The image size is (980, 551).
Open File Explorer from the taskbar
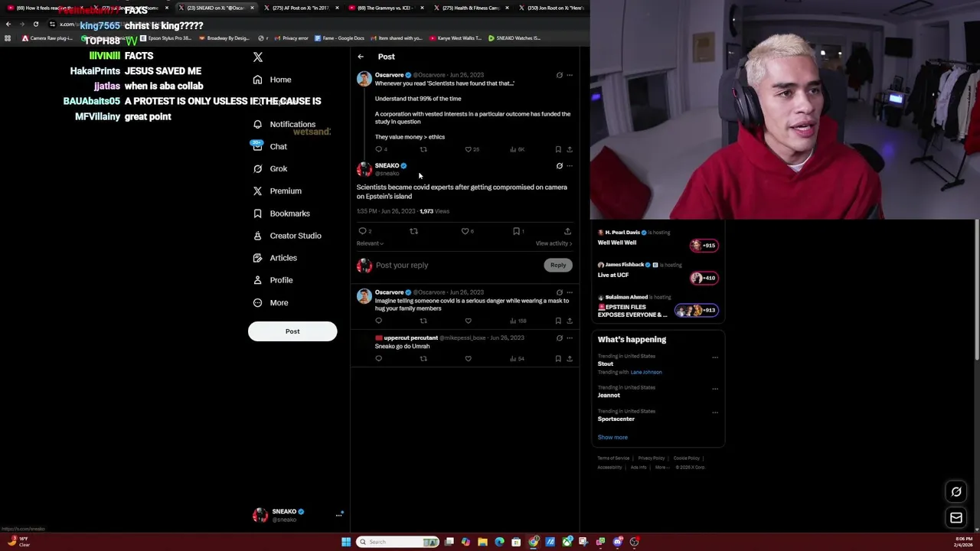[482, 542]
